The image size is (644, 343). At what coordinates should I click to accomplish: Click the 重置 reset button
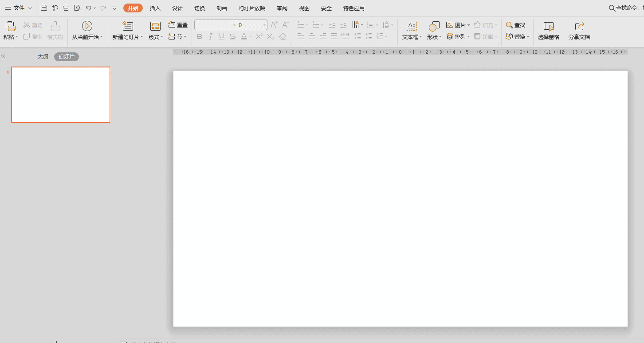(178, 25)
